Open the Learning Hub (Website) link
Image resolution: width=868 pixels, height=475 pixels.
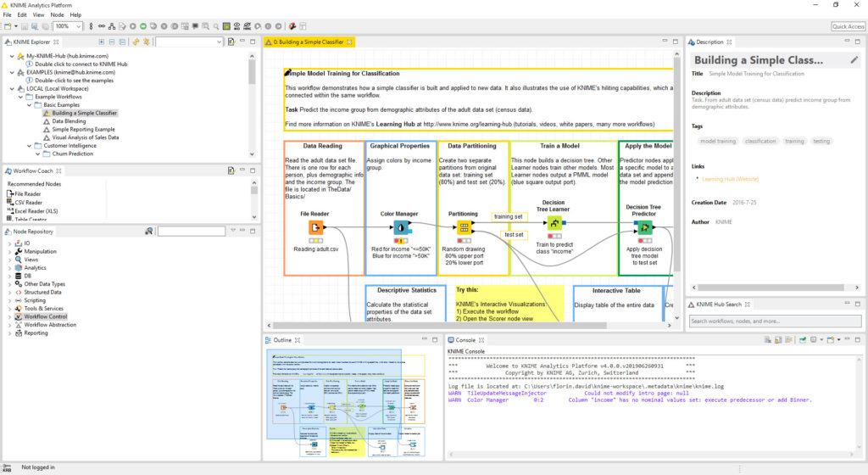[730, 179]
